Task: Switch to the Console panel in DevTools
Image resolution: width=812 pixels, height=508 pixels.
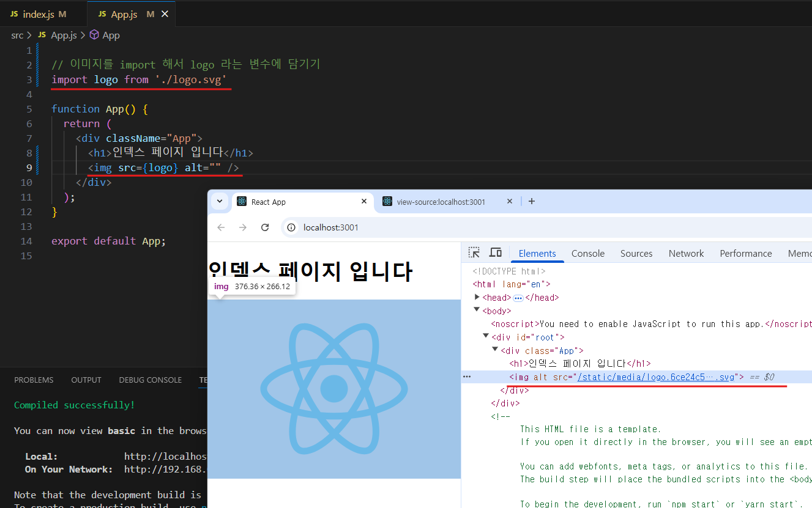Action: 587,252
